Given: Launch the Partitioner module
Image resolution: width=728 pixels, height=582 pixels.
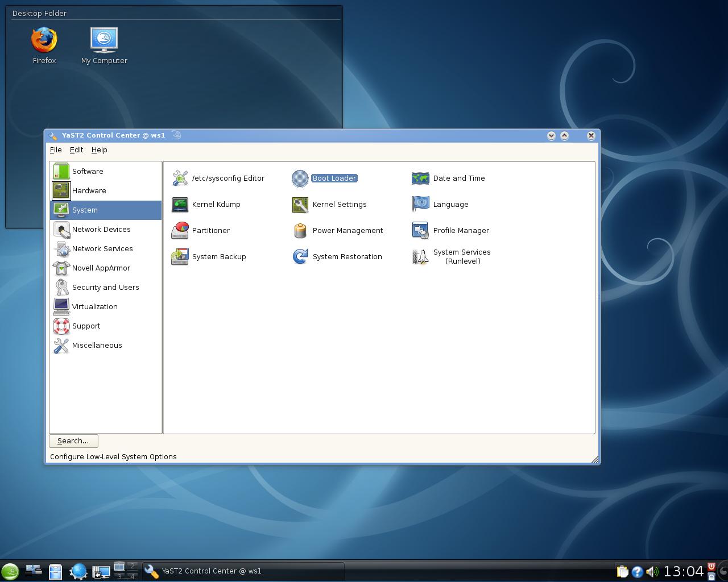Looking at the screenshot, I should pyautogui.click(x=201, y=230).
